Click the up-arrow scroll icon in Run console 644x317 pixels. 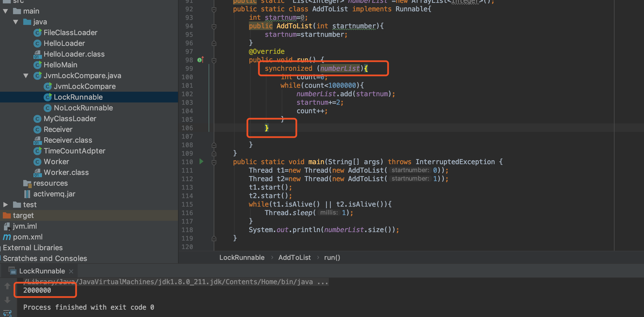(x=7, y=286)
